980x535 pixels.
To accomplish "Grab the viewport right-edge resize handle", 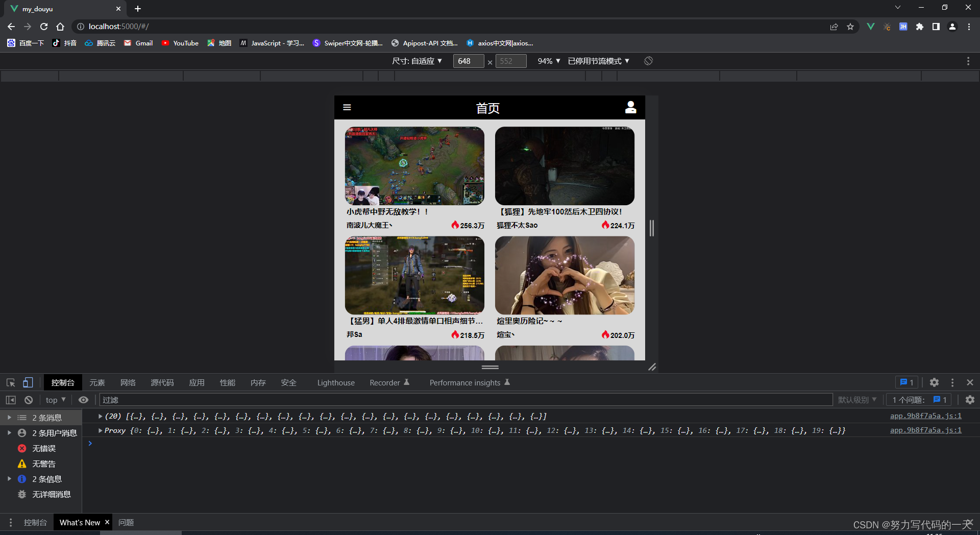I will (652, 228).
